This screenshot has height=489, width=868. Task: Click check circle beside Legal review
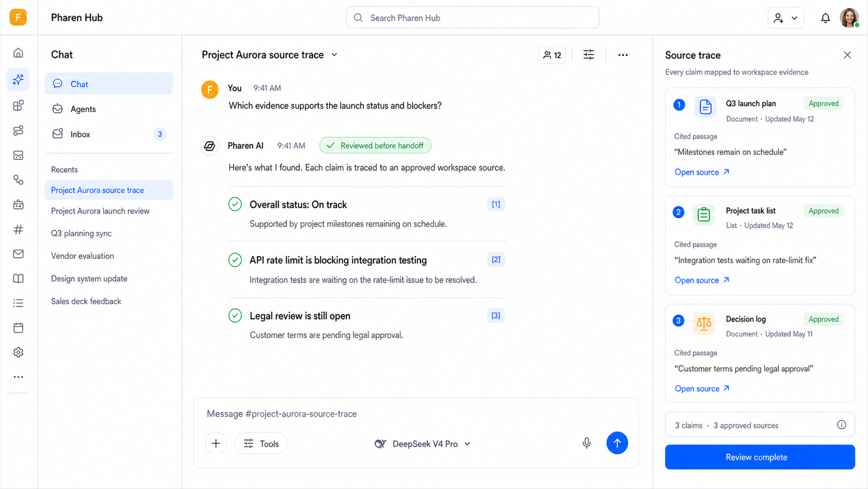[x=235, y=315]
